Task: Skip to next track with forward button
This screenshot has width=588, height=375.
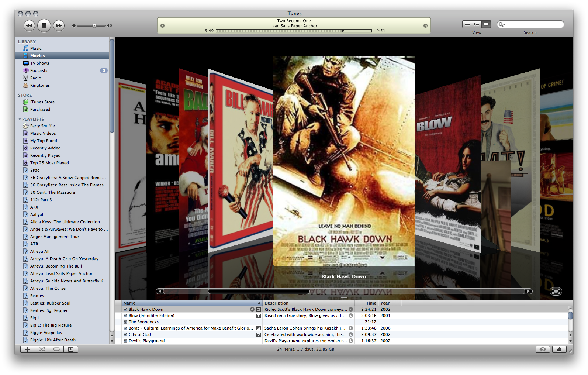Action: click(x=59, y=25)
